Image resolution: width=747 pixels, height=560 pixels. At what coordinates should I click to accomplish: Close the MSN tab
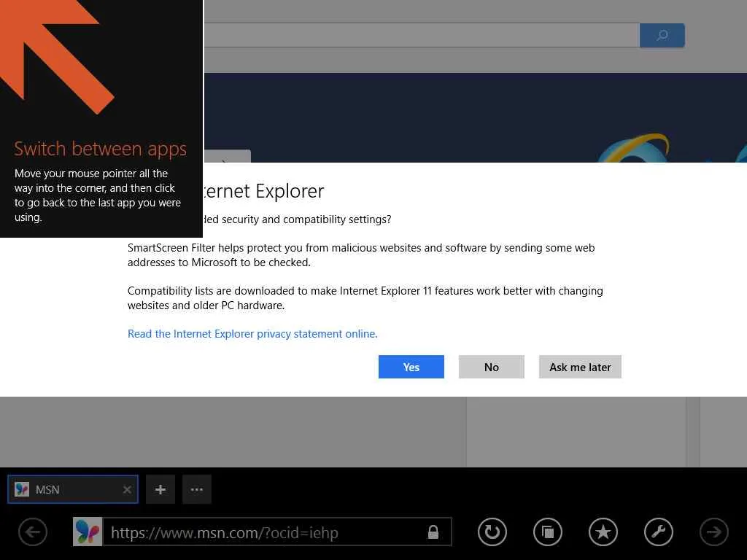127,489
